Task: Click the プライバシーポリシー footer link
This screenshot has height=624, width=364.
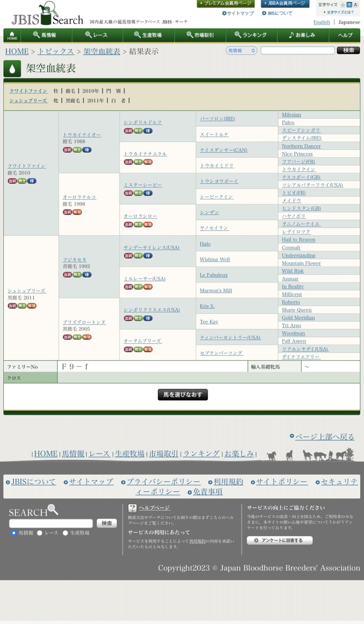Action: tap(163, 482)
